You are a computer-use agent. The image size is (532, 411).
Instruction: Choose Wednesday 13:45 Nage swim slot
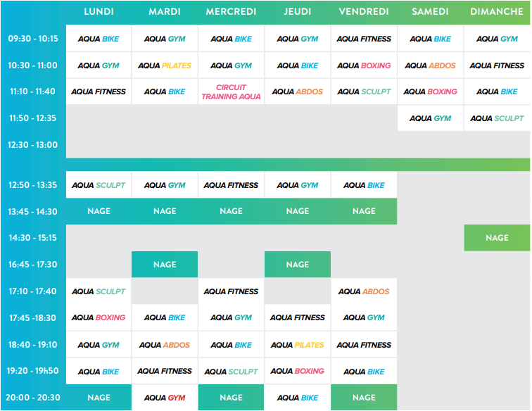[231, 211]
